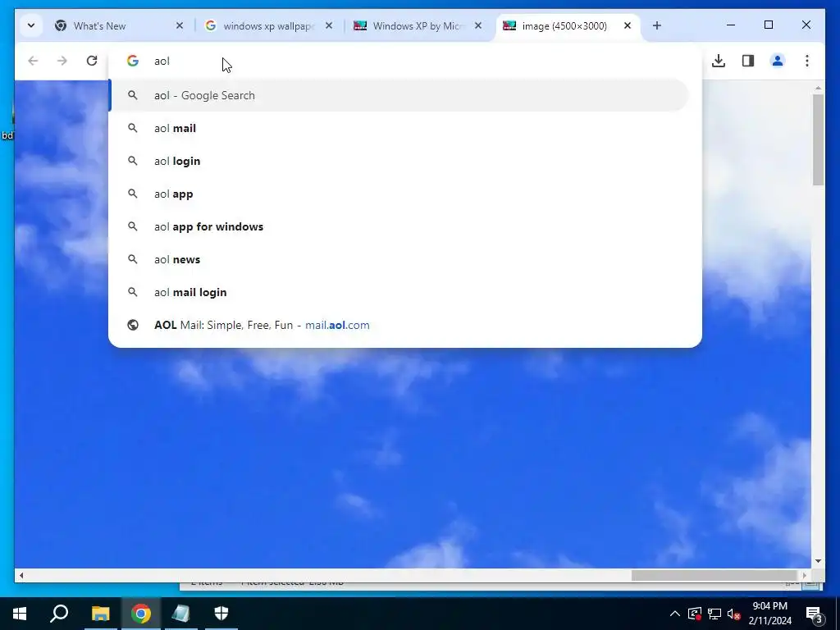Choose the aol mail suggestion
Screen dimensions: 840x630
click(x=399, y=128)
